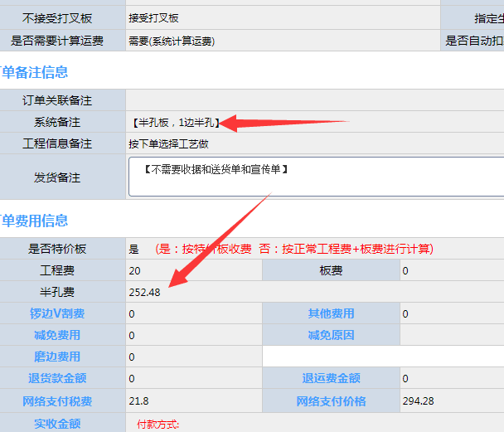Click the 网络支付价格 label

click(331, 401)
